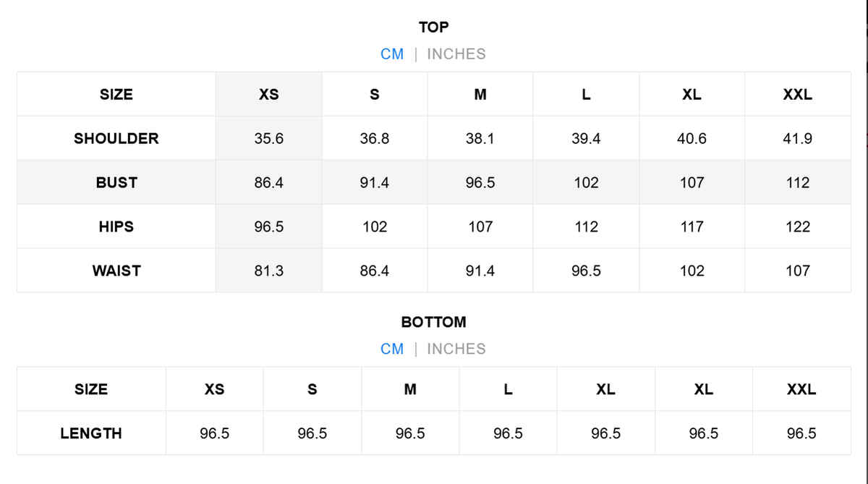Select CM units for the TOP chart
This screenshot has height=484, width=868.
pos(392,54)
